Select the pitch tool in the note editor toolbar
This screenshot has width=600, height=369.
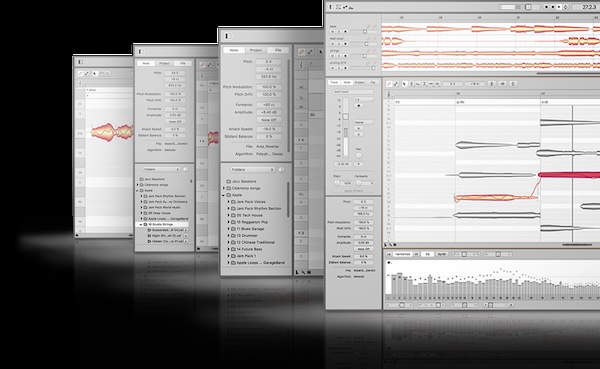tap(412, 84)
